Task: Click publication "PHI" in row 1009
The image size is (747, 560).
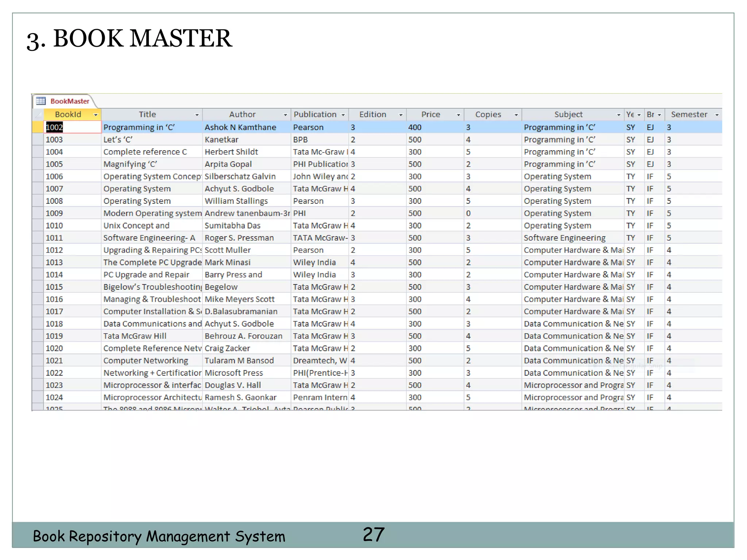Action: coord(299,213)
